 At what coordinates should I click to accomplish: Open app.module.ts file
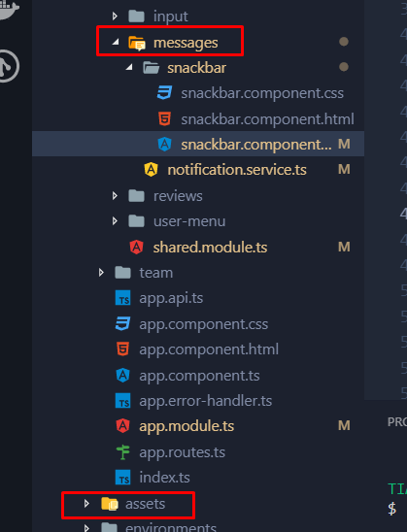coord(187,426)
